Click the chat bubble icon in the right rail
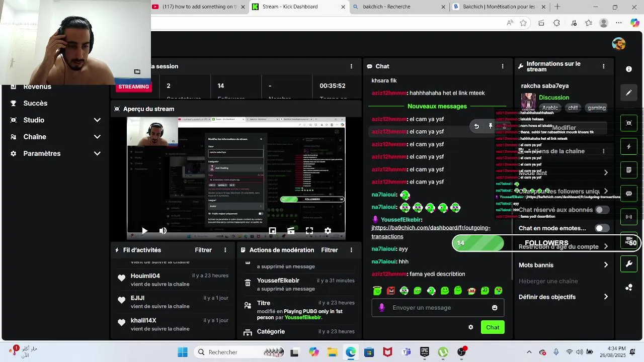This screenshot has width=644, height=362. (629, 194)
